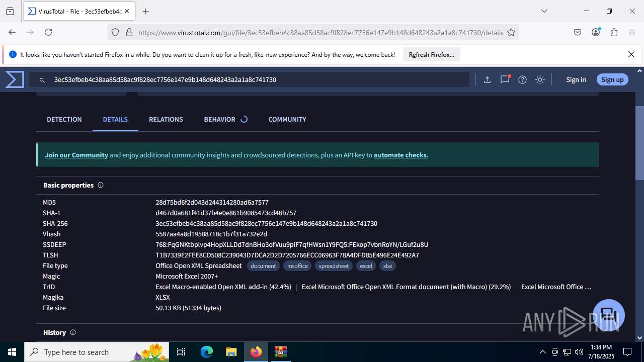Viewport: 644px width, 362px height.
Task: Open the extensions puzzle icon
Action: pyautogui.click(x=614, y=32)
